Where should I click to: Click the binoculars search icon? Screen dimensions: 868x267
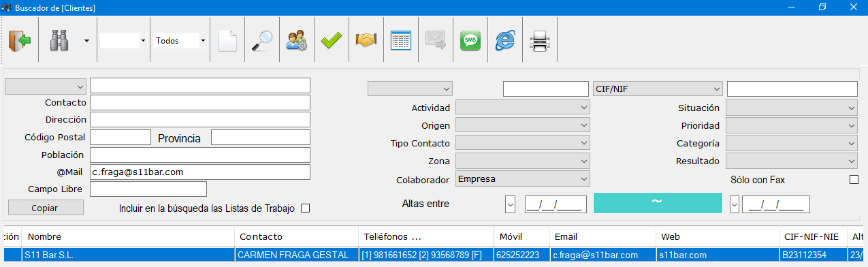click(59, 41)
